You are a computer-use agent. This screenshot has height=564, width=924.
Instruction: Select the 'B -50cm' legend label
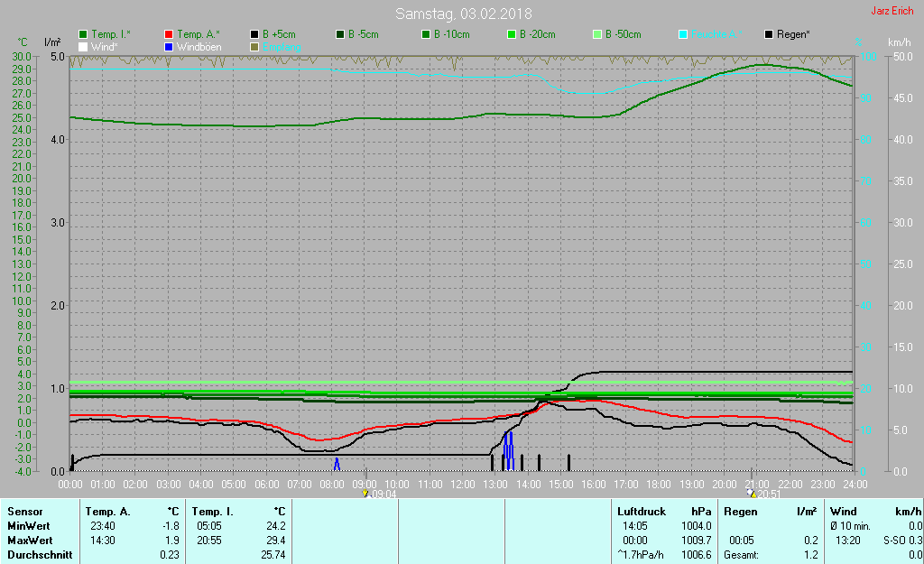pos(624,34)
